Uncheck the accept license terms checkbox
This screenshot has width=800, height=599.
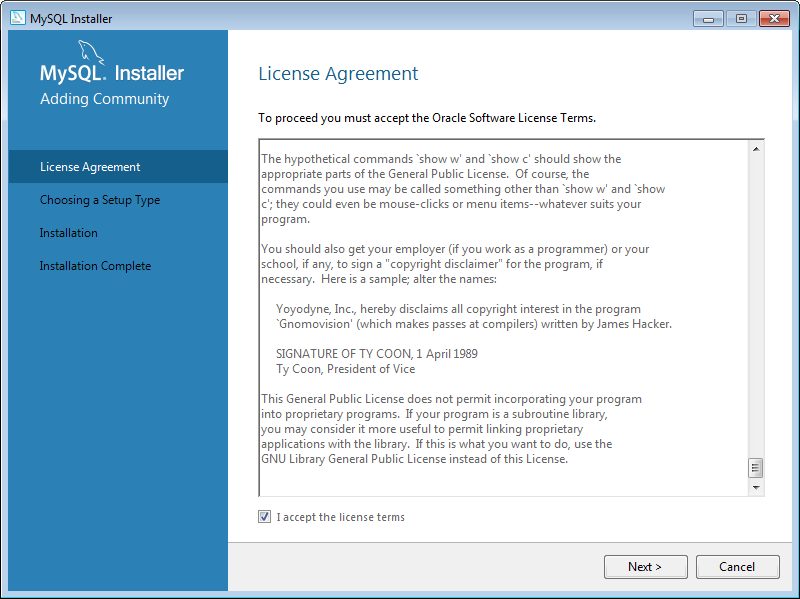264,517
